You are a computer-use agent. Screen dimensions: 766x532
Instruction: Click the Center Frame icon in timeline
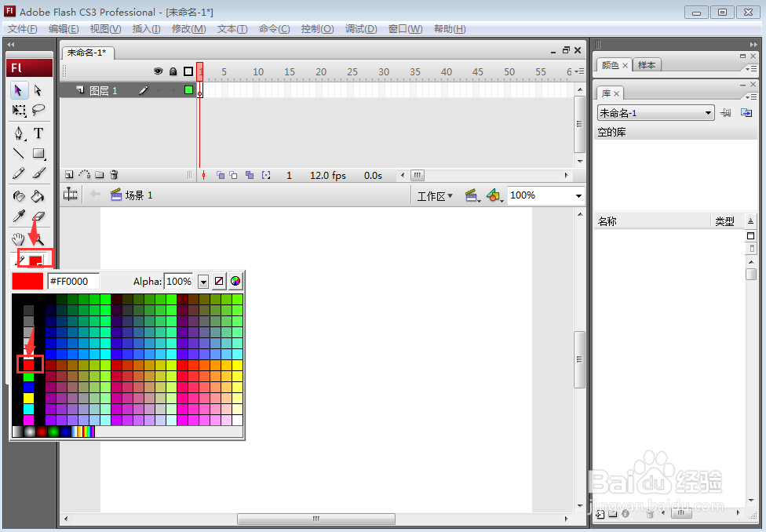pyautogui.click(x=204, y=175)
